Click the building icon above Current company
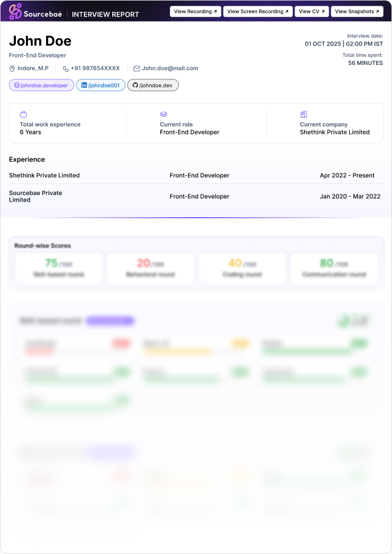Image resolution: width=392 pixels, height=554 pixels. (304, 115)
